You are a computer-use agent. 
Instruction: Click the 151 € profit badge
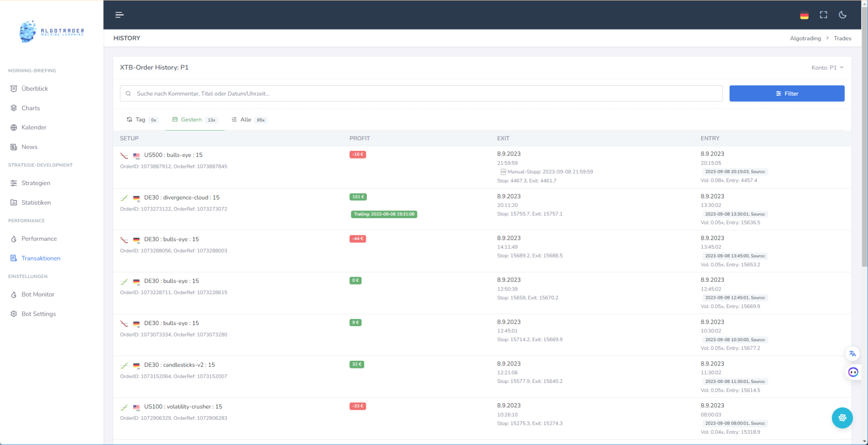(358, 197)
